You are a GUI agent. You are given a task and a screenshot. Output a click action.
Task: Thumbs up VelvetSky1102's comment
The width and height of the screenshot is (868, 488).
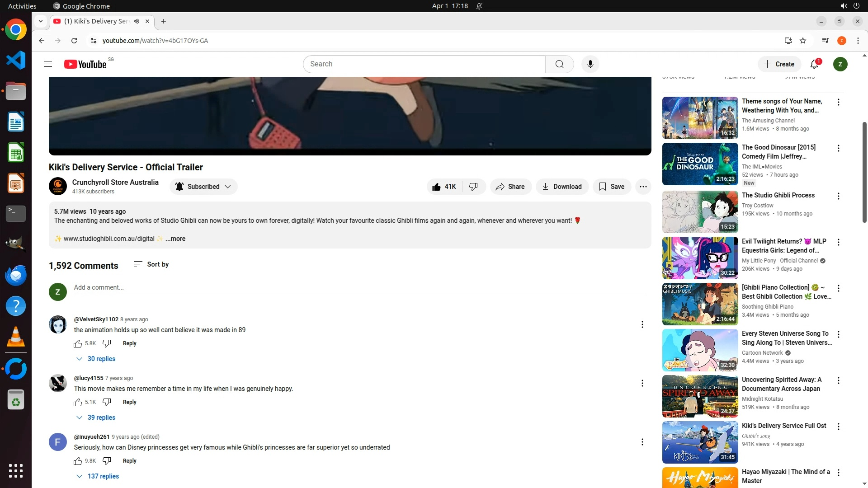pos(78,343)
